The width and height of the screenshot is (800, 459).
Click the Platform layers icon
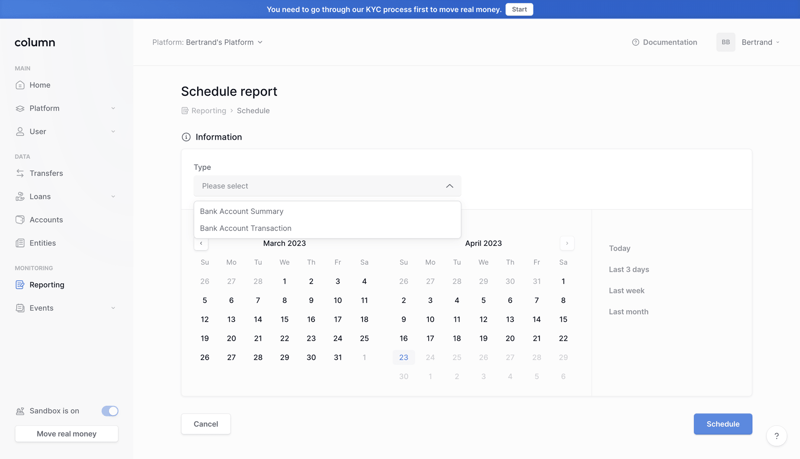(x=20, y=108)
